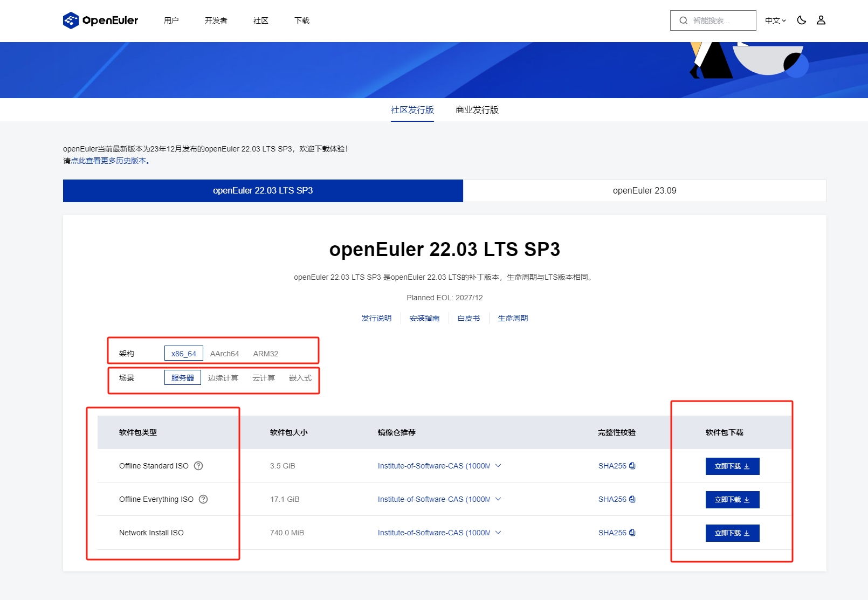Show help for Offline Standard ISO
Image resolution: width=868 pixels, height=600 pixels.
pos(198,466)
